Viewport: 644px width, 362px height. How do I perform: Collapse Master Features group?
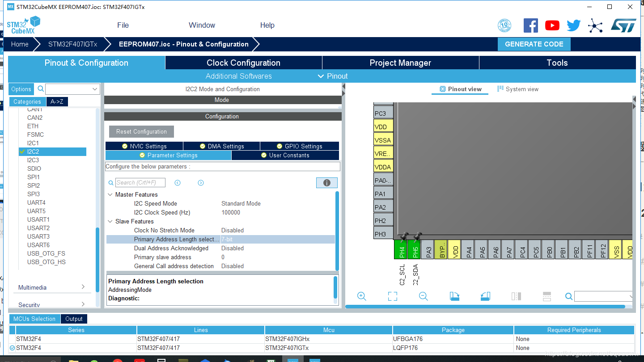point(110,194)
